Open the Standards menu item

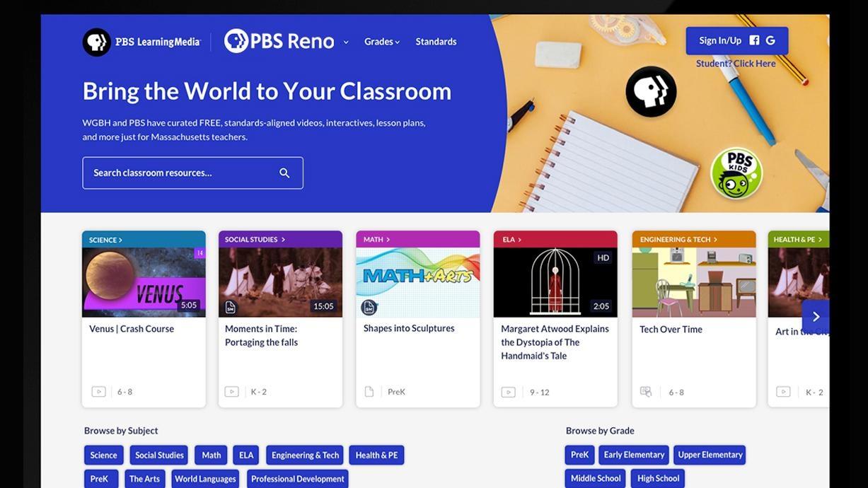pos(436,42)
